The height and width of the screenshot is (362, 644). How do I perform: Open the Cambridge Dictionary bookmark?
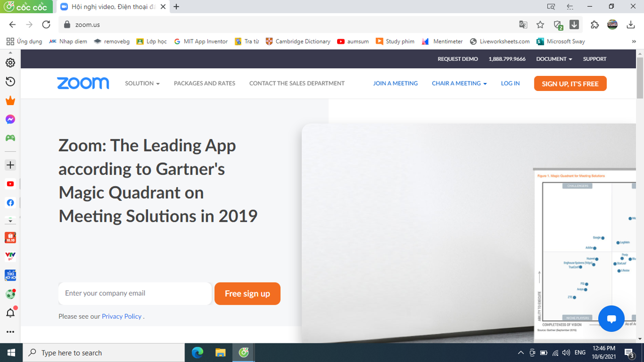click(298, 41)
